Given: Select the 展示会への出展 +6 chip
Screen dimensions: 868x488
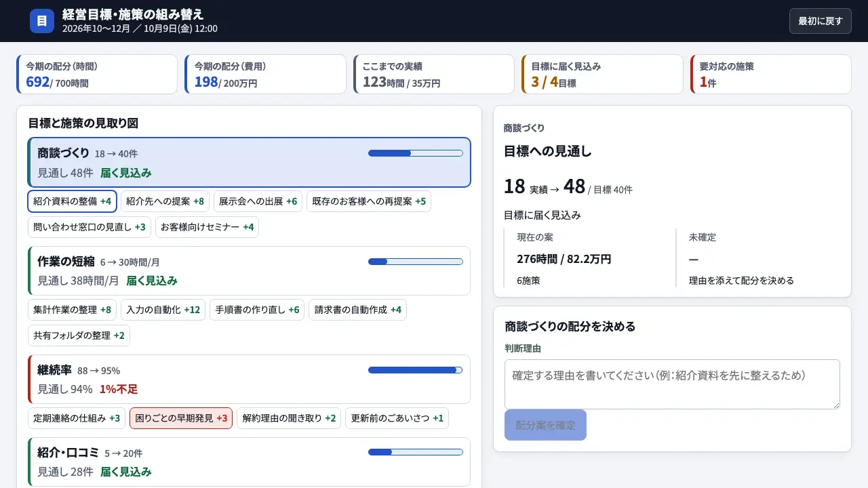Looking at the screenshot, I should pos(258,201).
